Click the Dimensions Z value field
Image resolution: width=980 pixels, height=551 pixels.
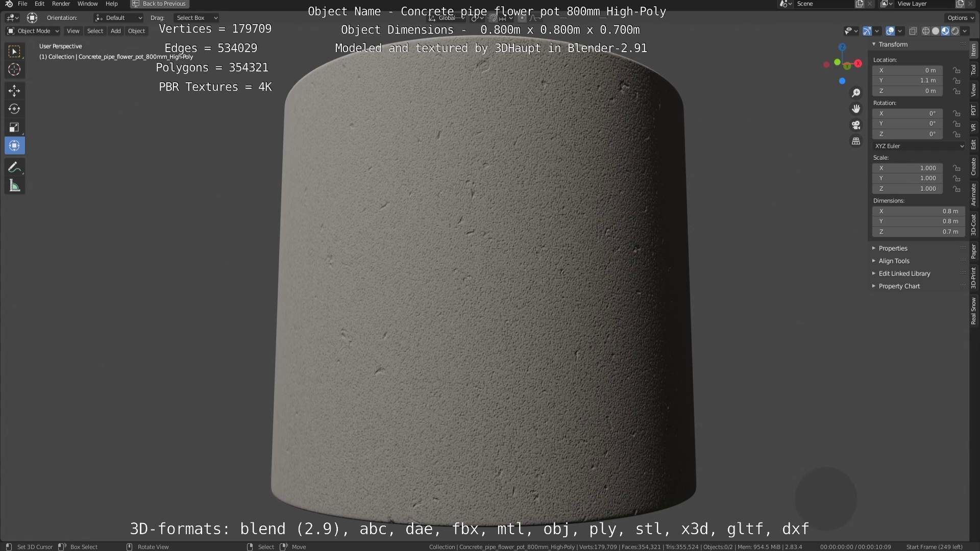click(x=919, y=232)
